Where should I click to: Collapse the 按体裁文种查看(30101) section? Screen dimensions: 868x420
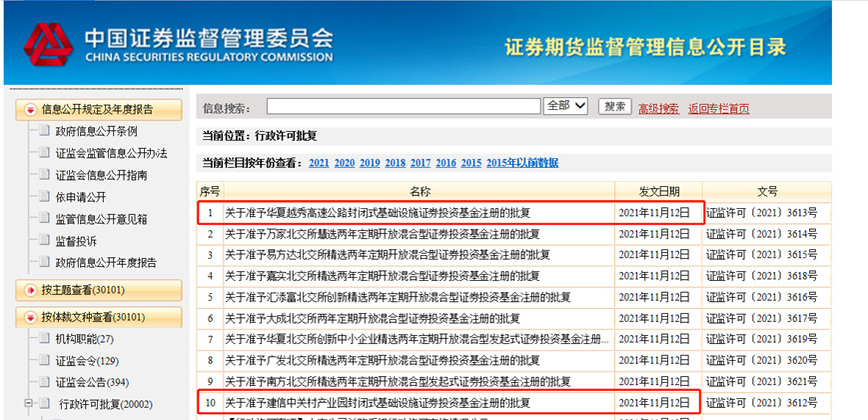[x=31, y=318]
